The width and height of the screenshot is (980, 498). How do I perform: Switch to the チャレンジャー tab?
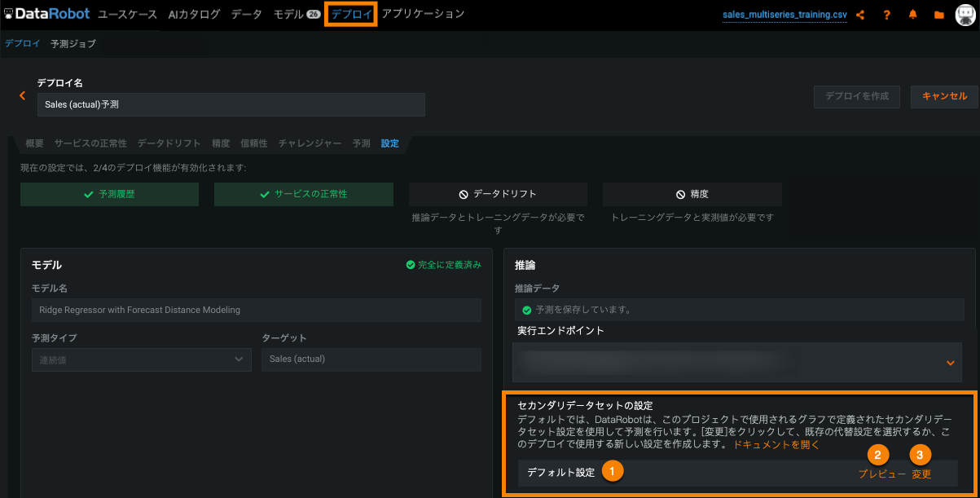(x=310, y=143)
